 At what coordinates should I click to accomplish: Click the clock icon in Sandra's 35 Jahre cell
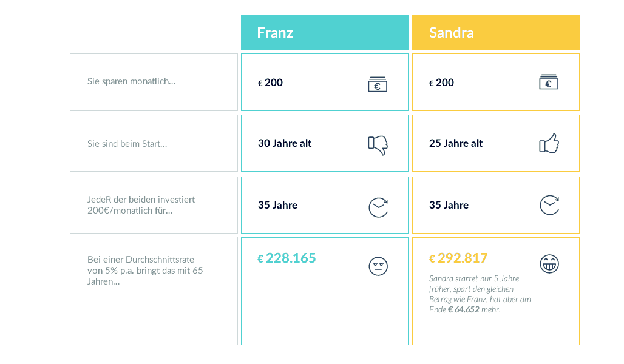point(549,205)
